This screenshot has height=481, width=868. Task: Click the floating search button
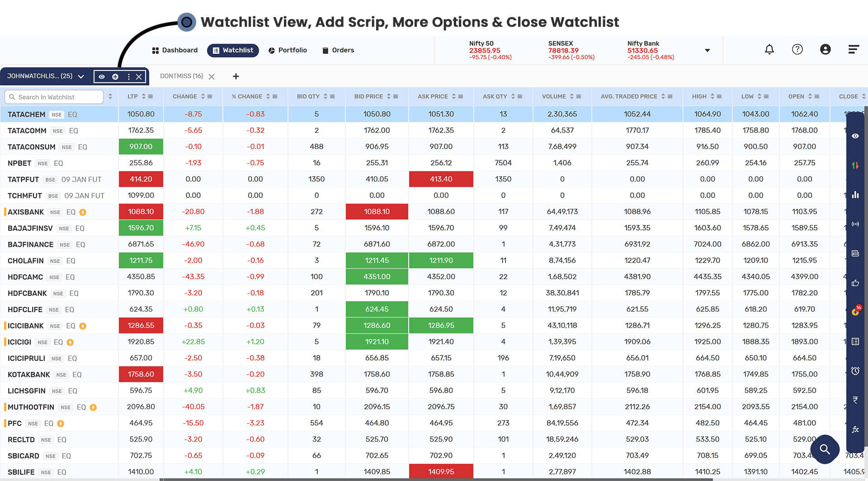tap(825, 449)
